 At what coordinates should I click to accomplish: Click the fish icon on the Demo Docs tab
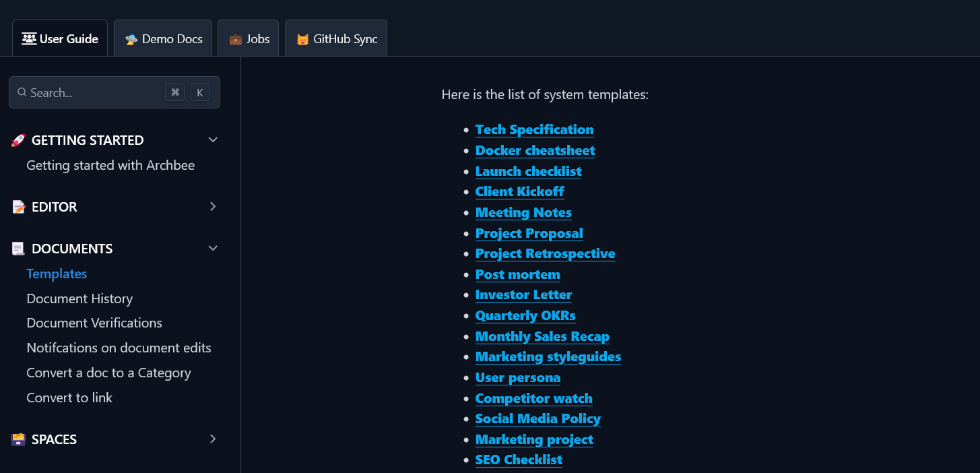click(x=133, y=38)
